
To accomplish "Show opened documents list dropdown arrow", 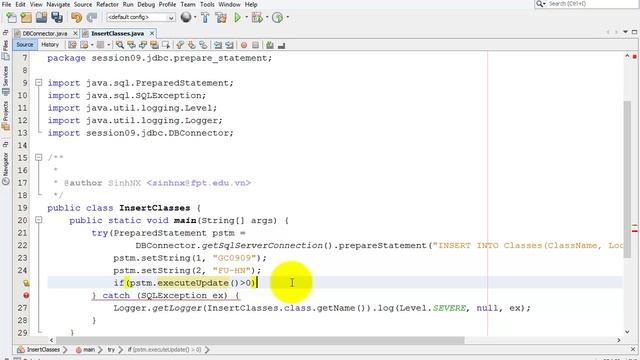I will click(625, 32).
